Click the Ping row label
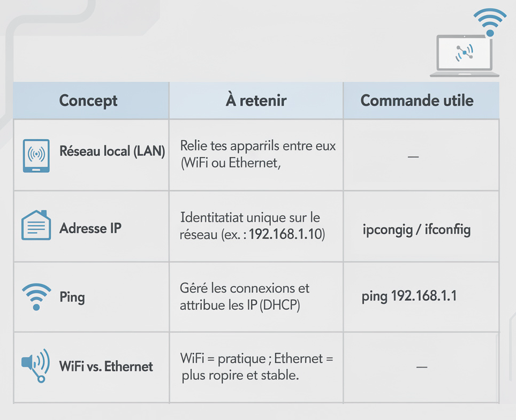 click(x=72, y=297)
